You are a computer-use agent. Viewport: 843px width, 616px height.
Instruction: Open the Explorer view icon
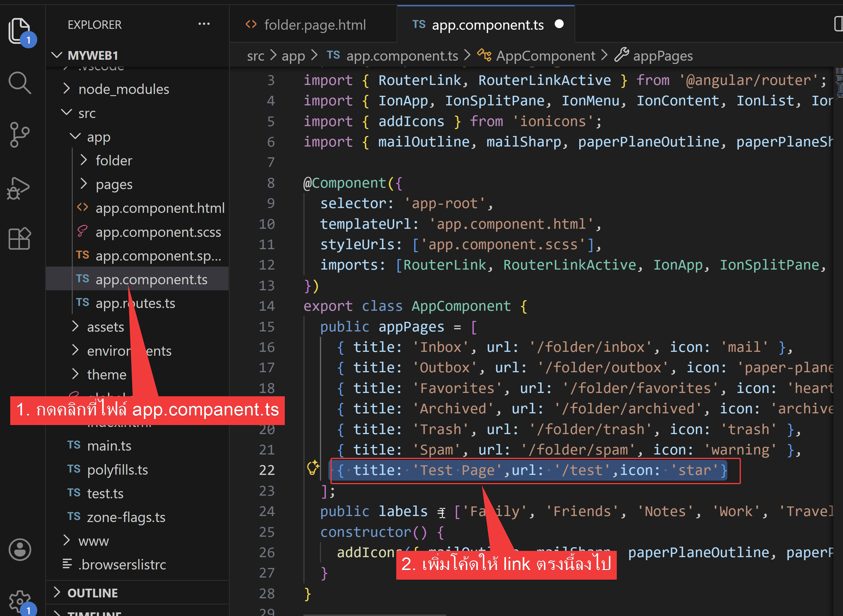click(20, 30)
